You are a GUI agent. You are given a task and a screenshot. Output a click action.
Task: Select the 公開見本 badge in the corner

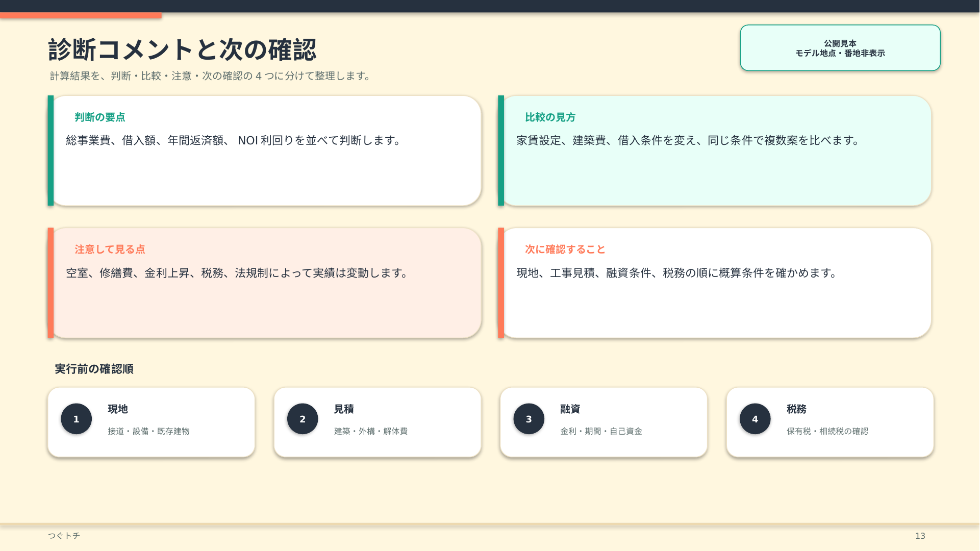coord(840,48)
